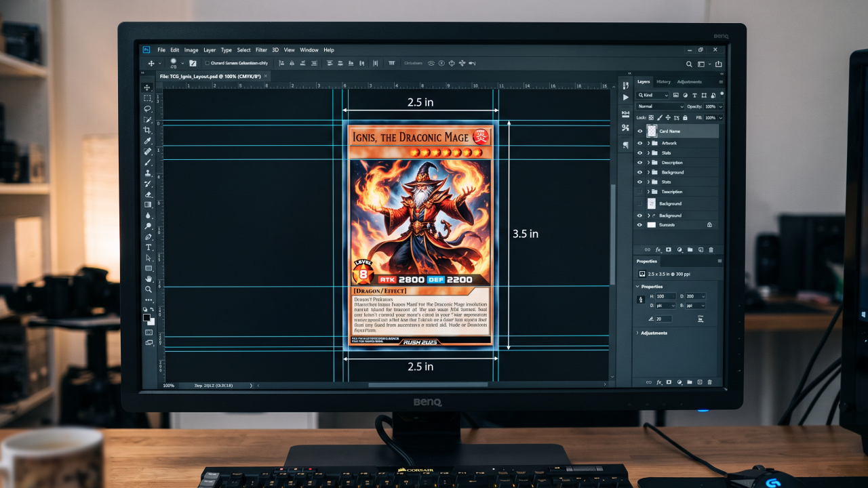Viewport: 868px width, 488px height.
Task: Change screen mode icon at toolbar bottom
Action: (149, 343)
